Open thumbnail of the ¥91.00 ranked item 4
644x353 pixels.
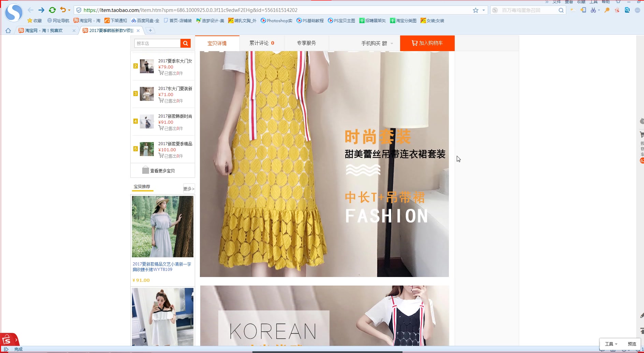[x=147, y=121]
